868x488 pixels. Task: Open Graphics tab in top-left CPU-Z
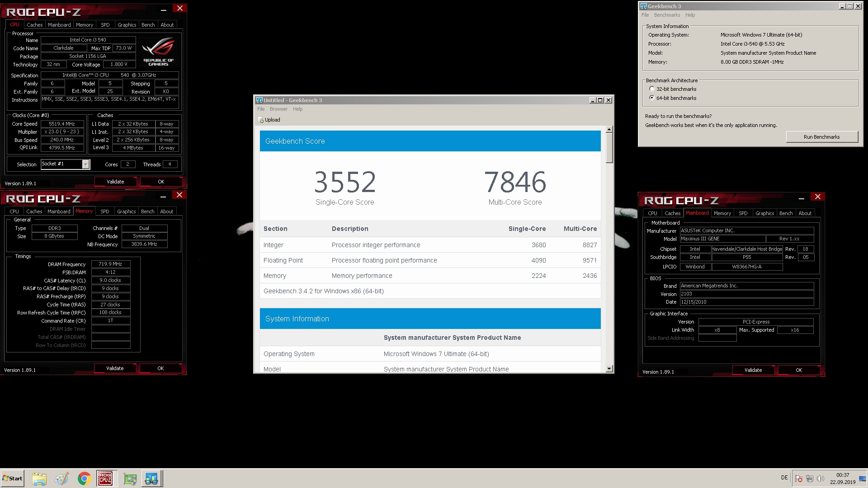127,25
